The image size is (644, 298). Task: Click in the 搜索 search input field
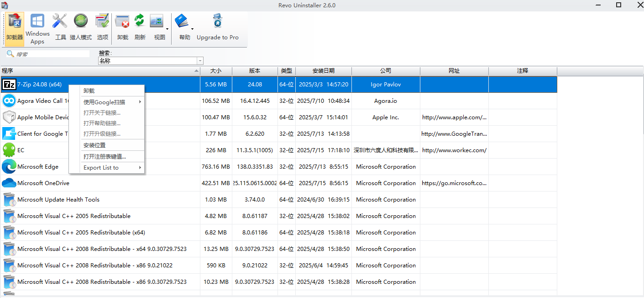pyautogui.click(x=52, y=54)
